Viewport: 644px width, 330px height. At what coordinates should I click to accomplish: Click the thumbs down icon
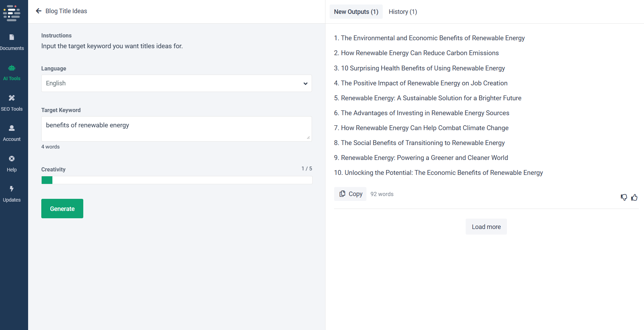(x=624, y=197)
